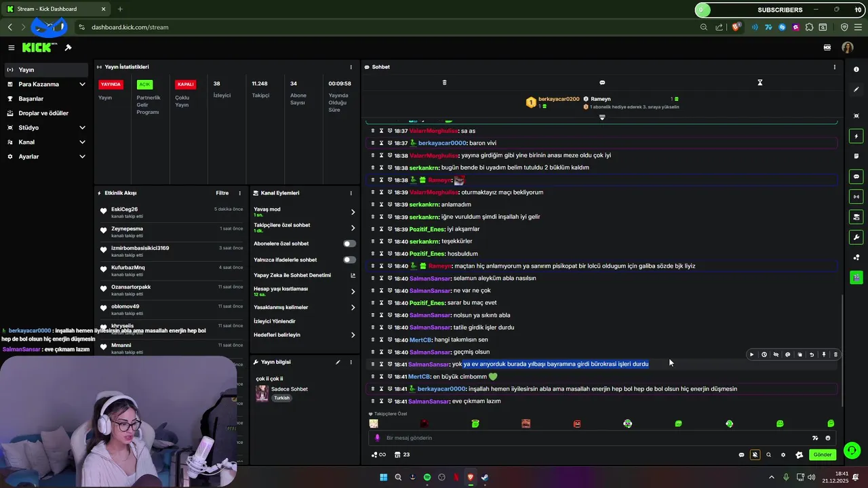Image resolution: width=868 pixels, height=488 pixels.
Task: Delete the hovered message with trash icon
Action: tap(835, 354)
